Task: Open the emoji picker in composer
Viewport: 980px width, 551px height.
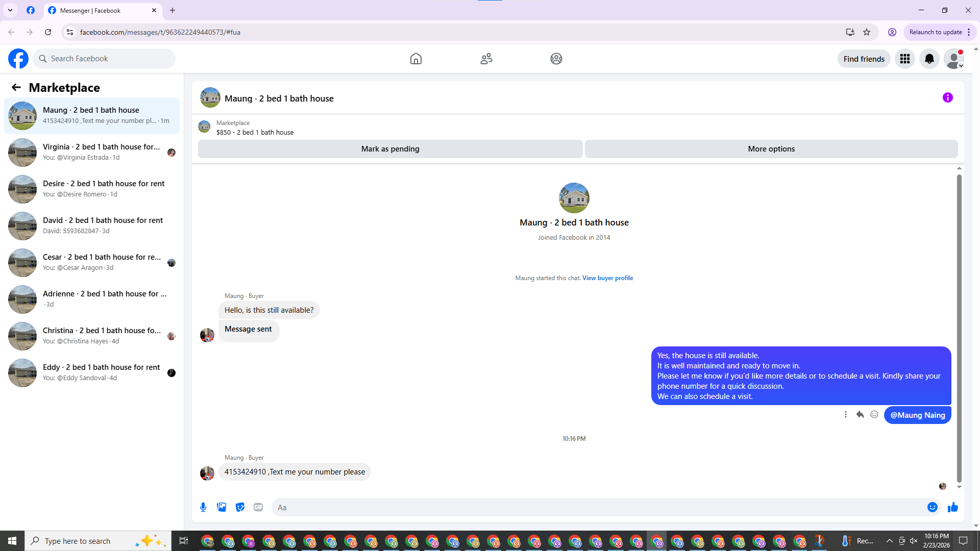Action: (x=932, y=507)
